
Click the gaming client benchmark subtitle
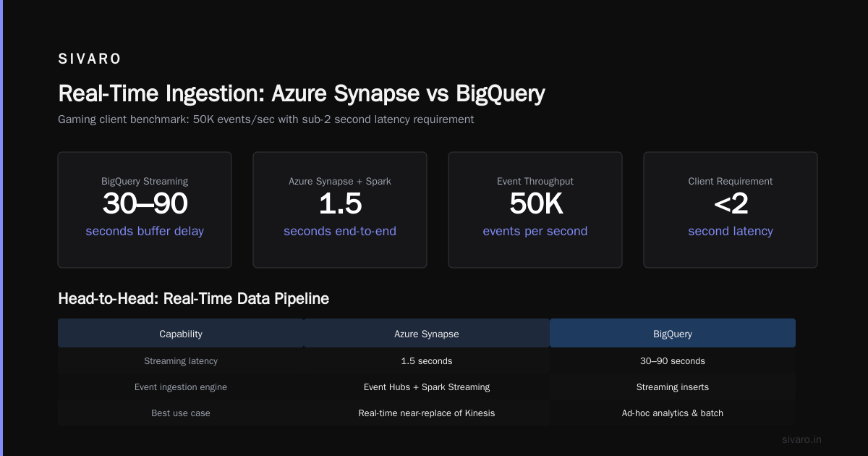pos(266,119)
